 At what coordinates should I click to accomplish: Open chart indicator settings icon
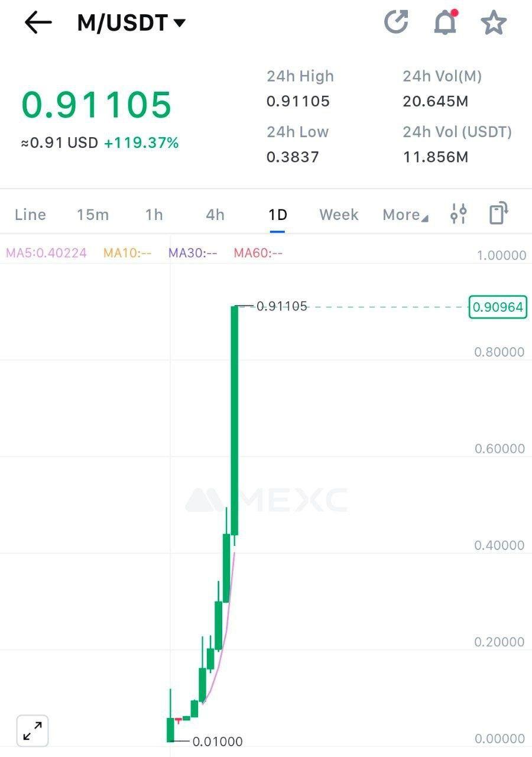pos(459,214)
